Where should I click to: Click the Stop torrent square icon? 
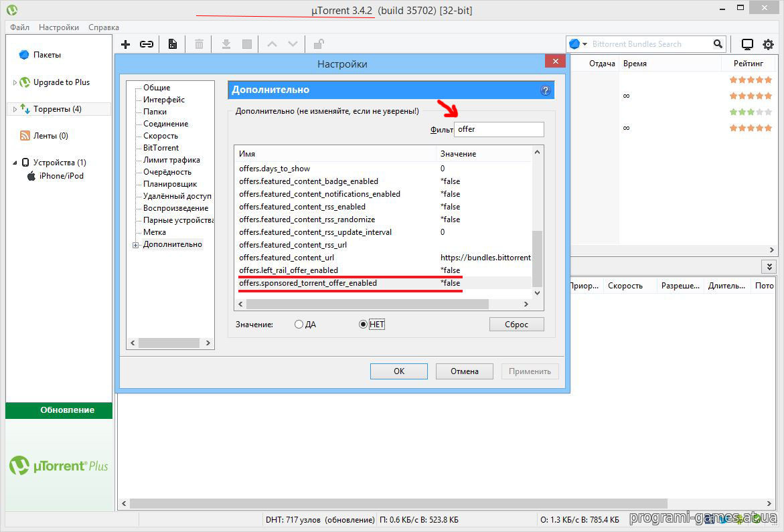[247, 44]
